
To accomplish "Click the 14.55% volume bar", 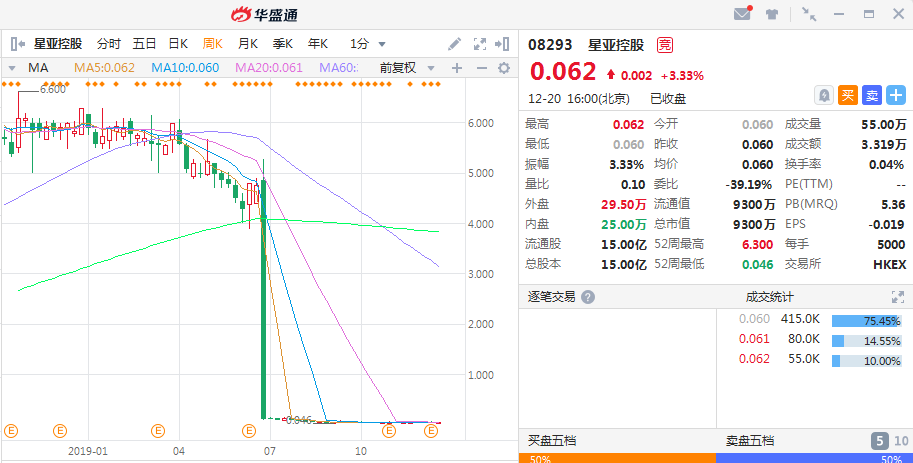I will [x=866, y=341].
